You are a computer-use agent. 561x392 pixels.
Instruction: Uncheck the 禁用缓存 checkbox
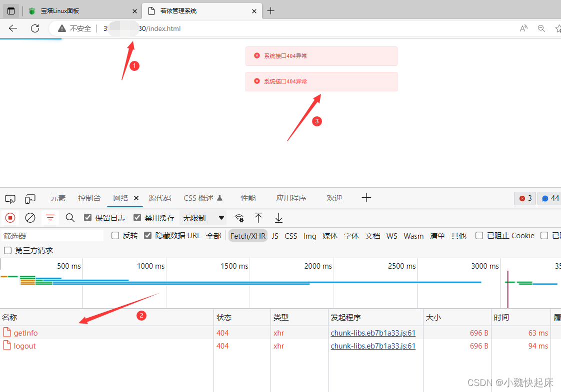137,218
